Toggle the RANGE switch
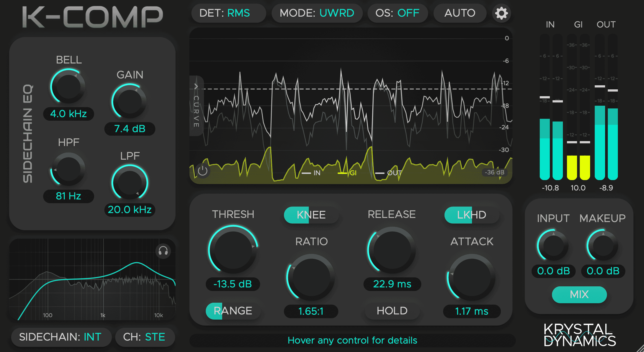Viewport: 644px width, 352px height. [x=233, y=311]
